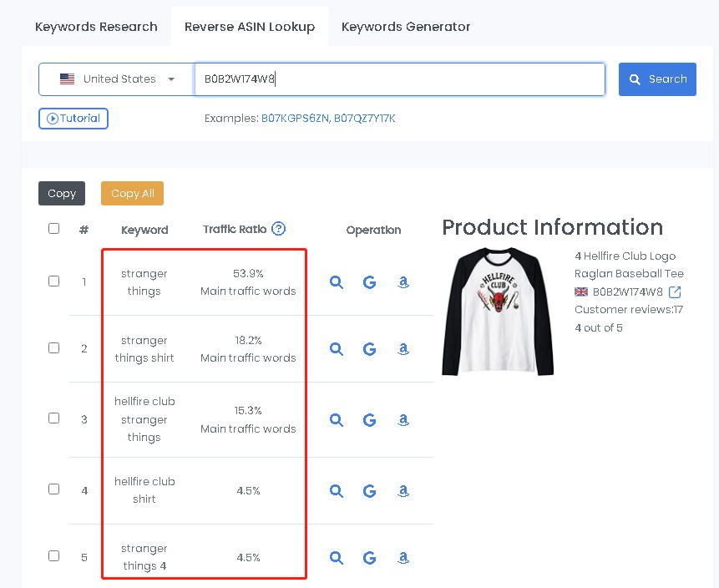Click Amazon icon for hellfire club shirt row
The image size is (719, 588).
click(x=403, y=491)
